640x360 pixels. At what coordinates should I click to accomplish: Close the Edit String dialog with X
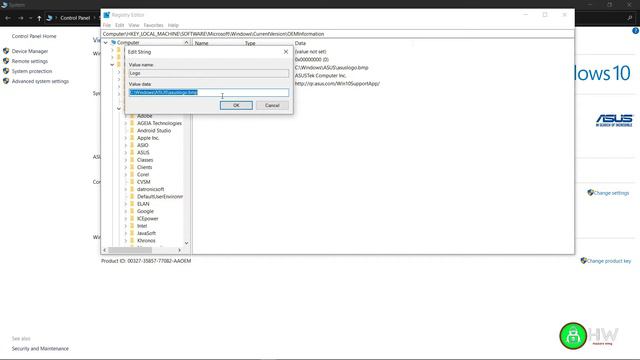[286, 52]
